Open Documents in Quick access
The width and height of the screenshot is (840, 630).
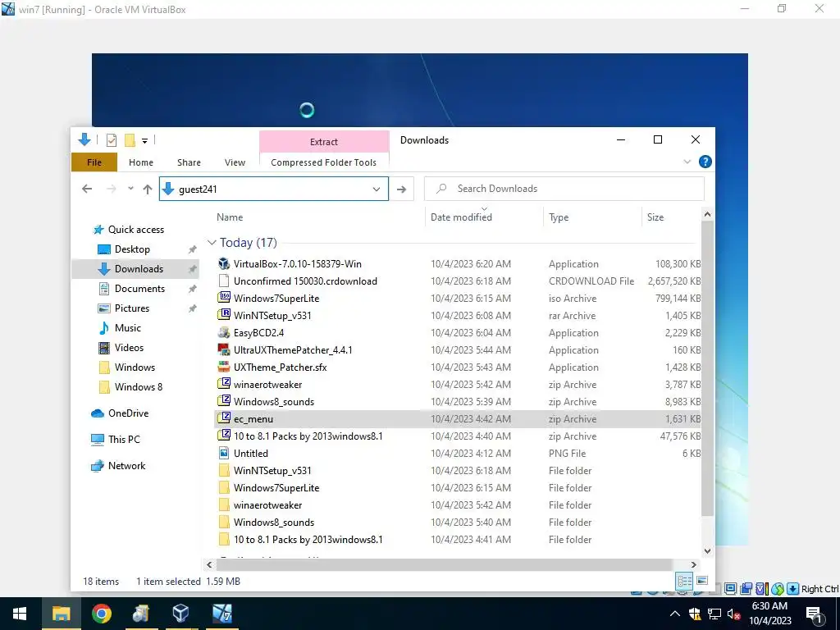pos(139,288)
